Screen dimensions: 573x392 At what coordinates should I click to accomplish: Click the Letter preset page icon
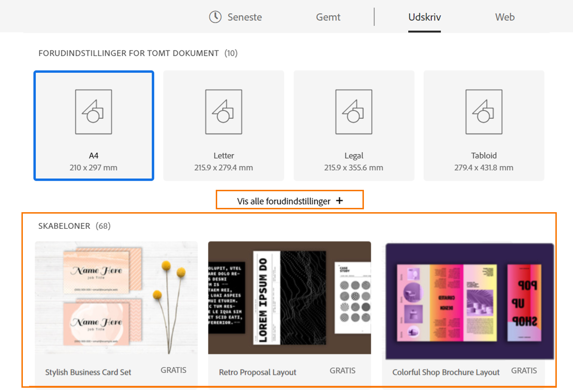point(223,112)
